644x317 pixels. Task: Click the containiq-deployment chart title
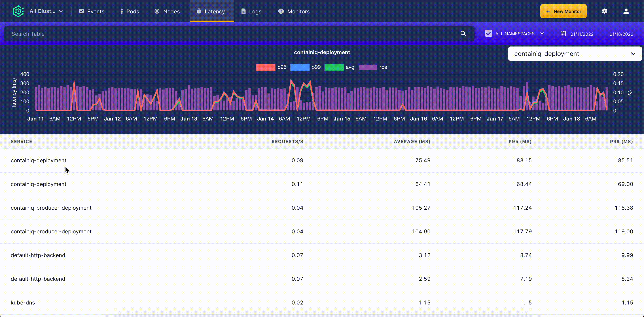[322, 53]
